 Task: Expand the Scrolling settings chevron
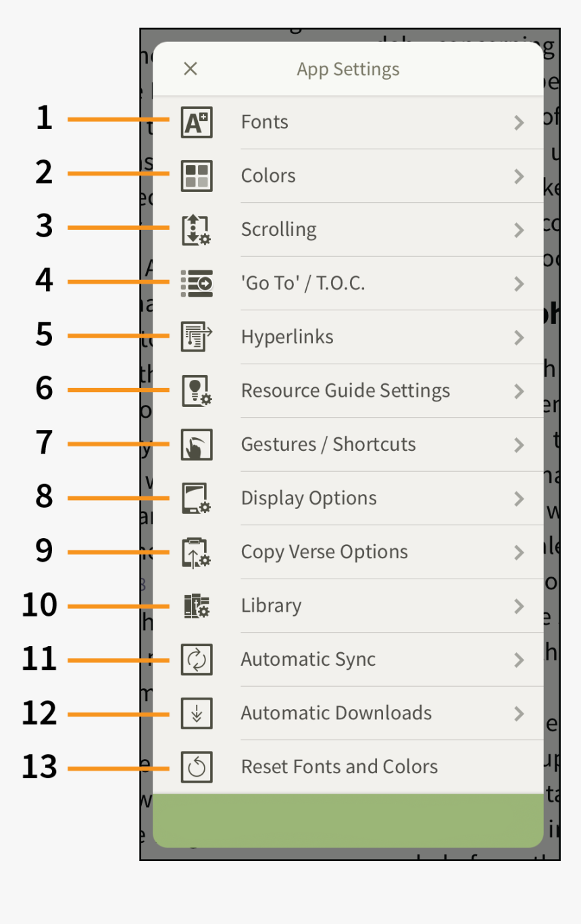pos(520,230)
